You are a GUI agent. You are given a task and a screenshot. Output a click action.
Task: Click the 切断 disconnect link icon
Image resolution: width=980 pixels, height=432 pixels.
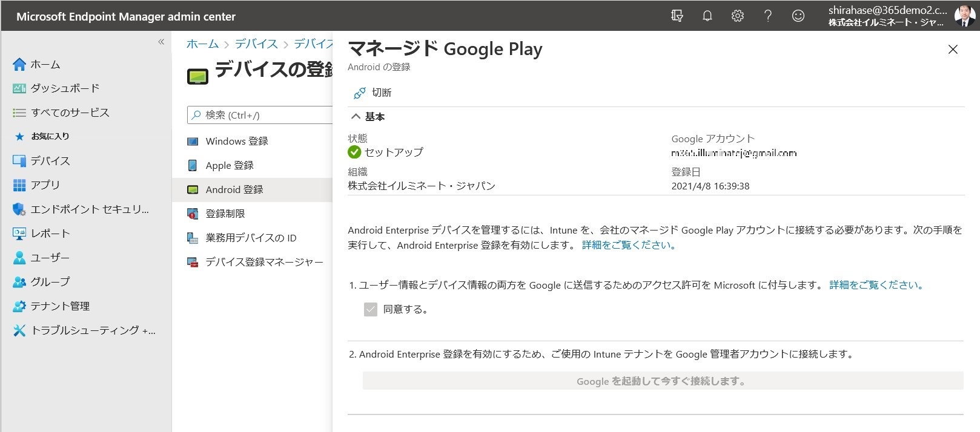coord(360,93)
